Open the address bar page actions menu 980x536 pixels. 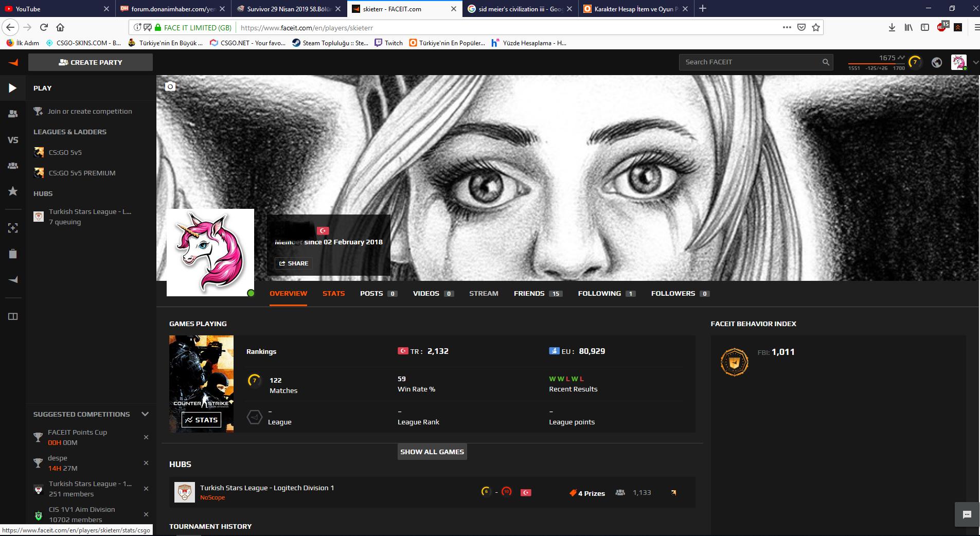pyautogui.click(x=787, y=27)
